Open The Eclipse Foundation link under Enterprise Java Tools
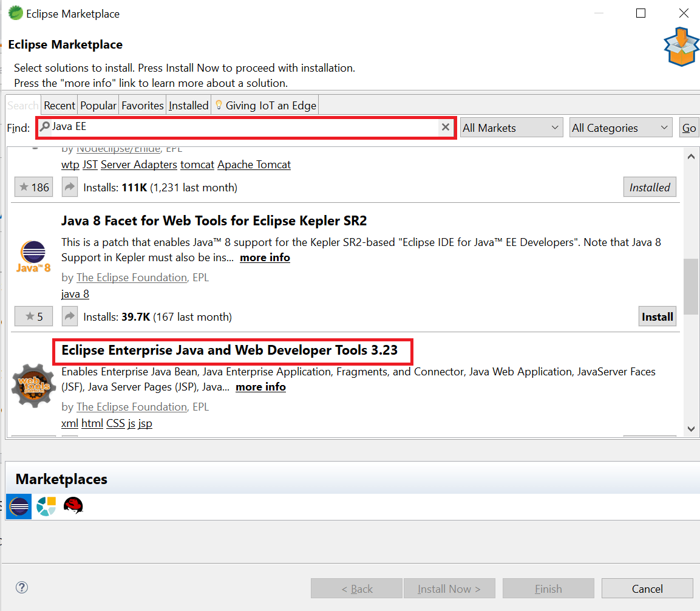Screen dimensions: 700x611 (x=132, y=407)
